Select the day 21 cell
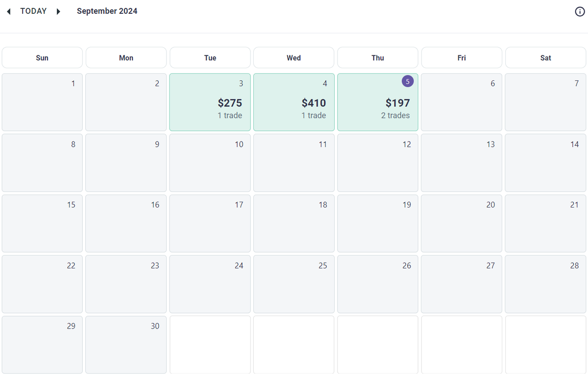 (x=546, y=224)
